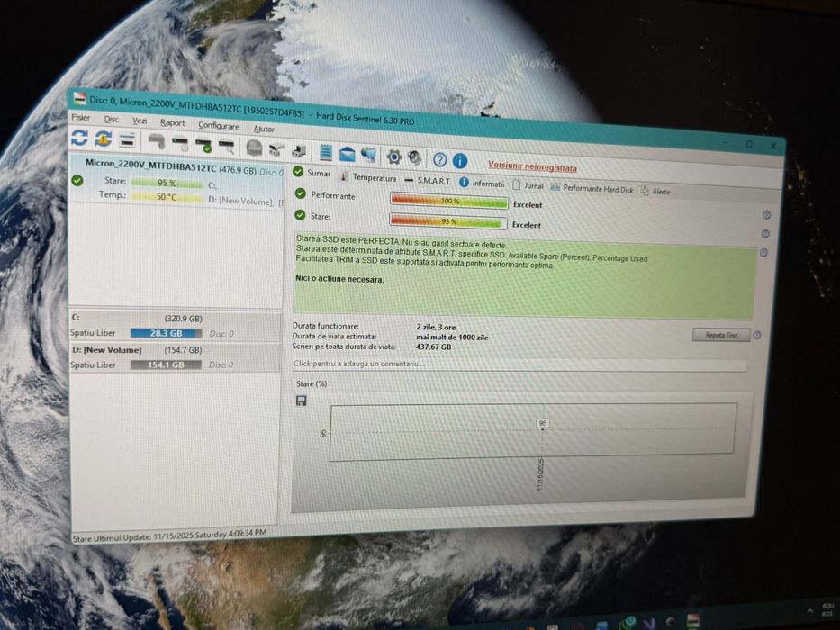This screenshot has height=630, width=840.
Task: Click the Performante 100 % bar
Action: [449, 201]
